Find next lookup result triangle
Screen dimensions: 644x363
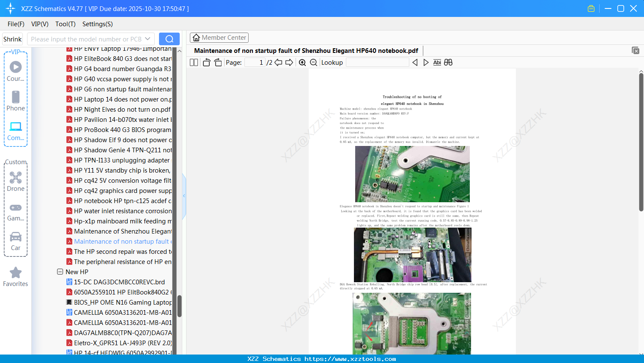pyautogui.click(x=426, y=63)
